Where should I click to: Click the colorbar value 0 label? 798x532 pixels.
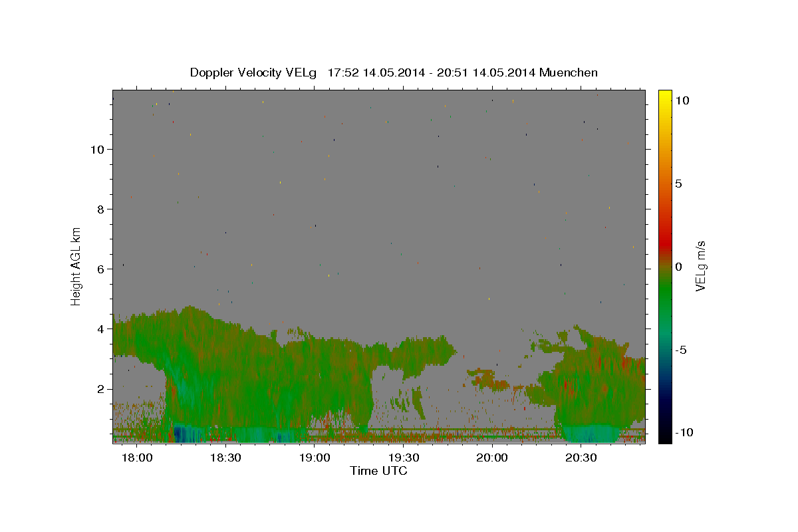pos(678,267)
